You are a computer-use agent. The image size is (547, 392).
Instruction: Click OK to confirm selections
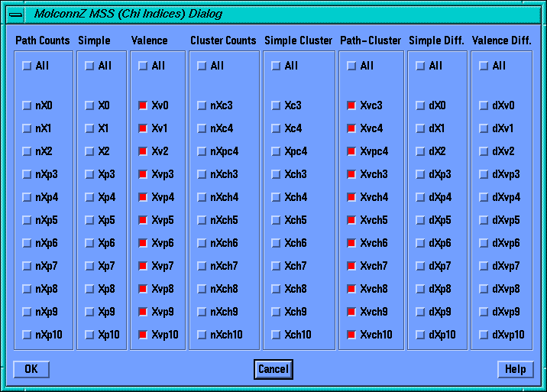point(31,370)
